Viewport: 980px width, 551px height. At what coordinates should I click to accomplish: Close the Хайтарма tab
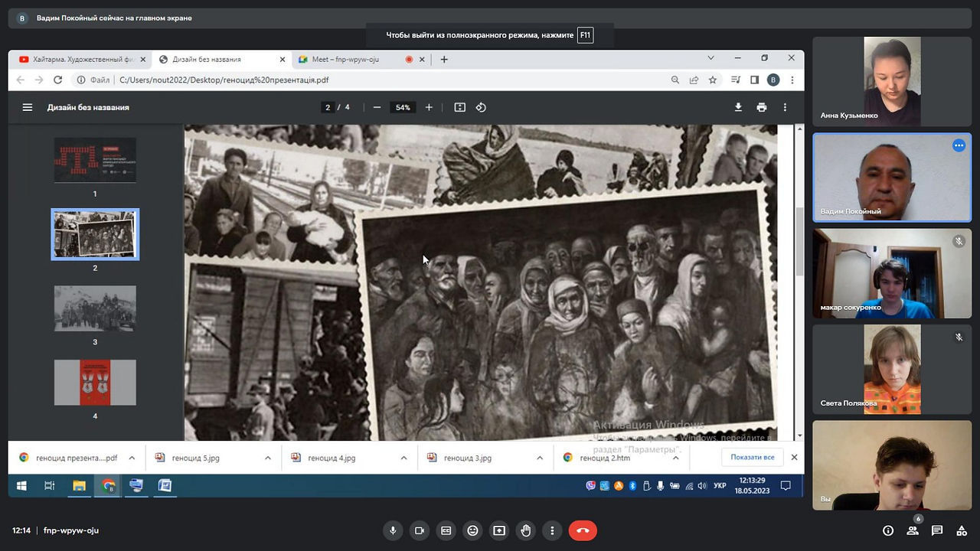pos(142,59)
